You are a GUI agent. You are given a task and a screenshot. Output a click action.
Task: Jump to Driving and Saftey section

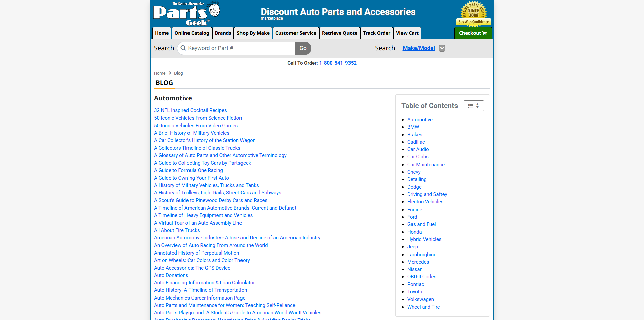pyautogui.click(x=427, y=194)
